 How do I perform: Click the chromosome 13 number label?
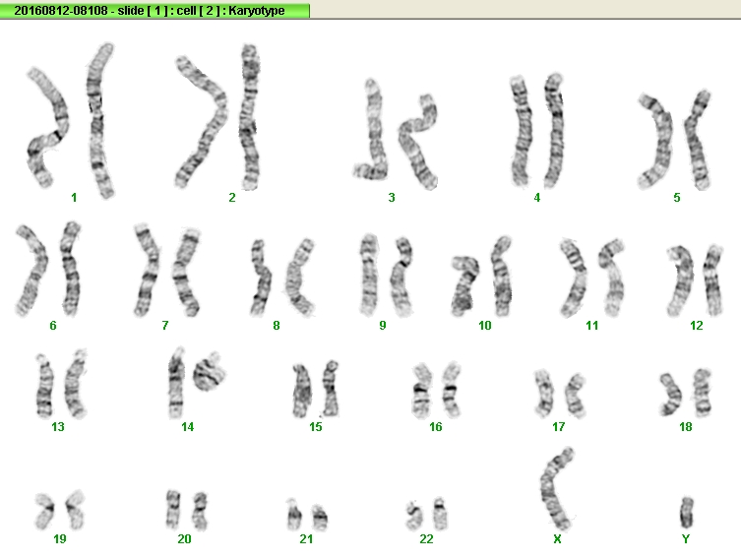58,427
